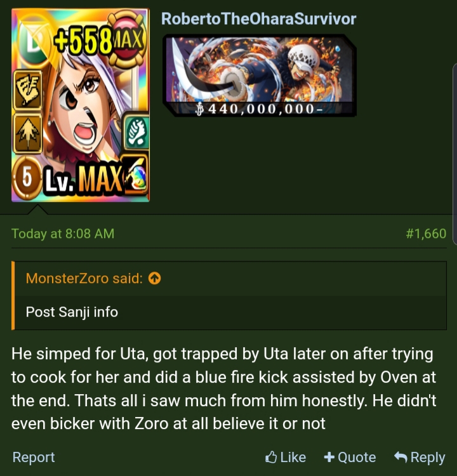The image size is (457, 476).
Task: Jump to quoted post via up-arrow icon
Action: (x=155, y=278)
